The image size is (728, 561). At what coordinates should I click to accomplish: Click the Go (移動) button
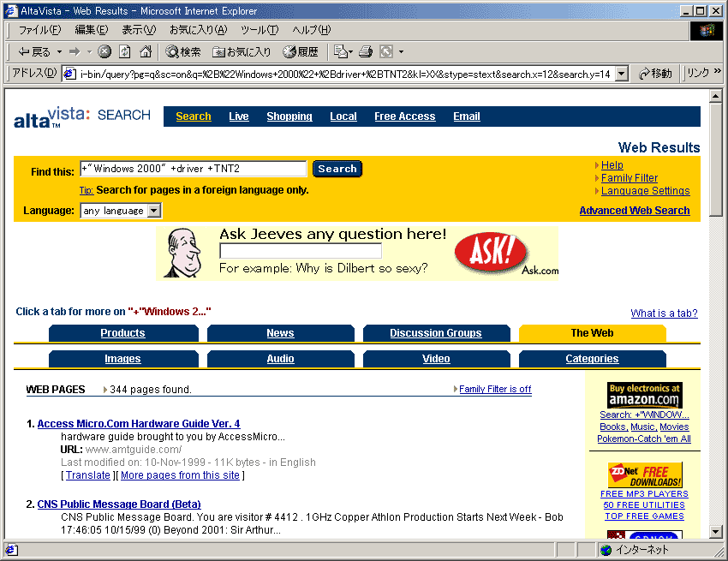pyautogui.click(x=655, y=74)
